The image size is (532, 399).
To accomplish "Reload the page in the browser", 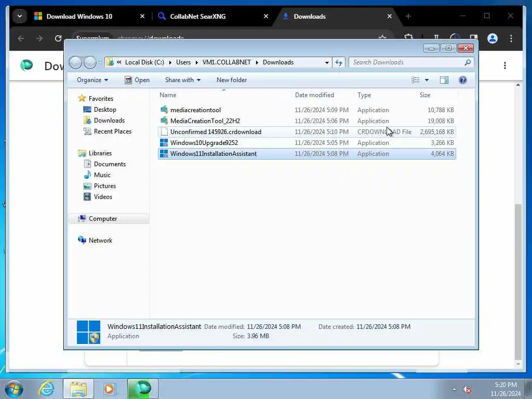I will [58, 38].
